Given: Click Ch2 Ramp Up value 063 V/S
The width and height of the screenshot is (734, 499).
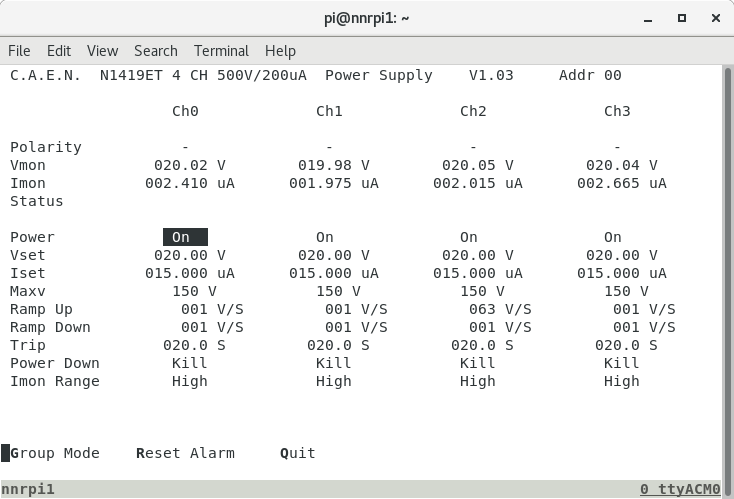Looking at the screenshot, I should coord(500,309).
